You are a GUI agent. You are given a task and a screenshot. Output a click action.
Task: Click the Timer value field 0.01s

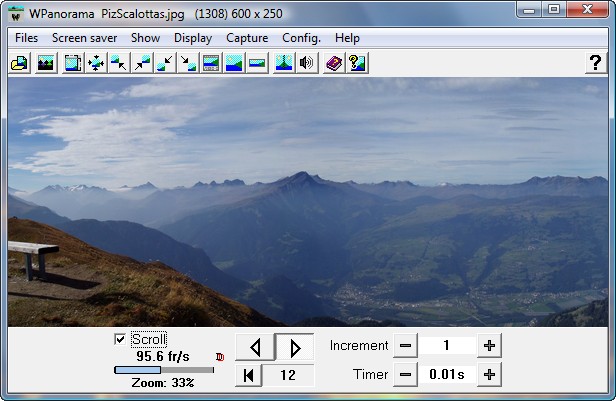[x=447, y=374]
